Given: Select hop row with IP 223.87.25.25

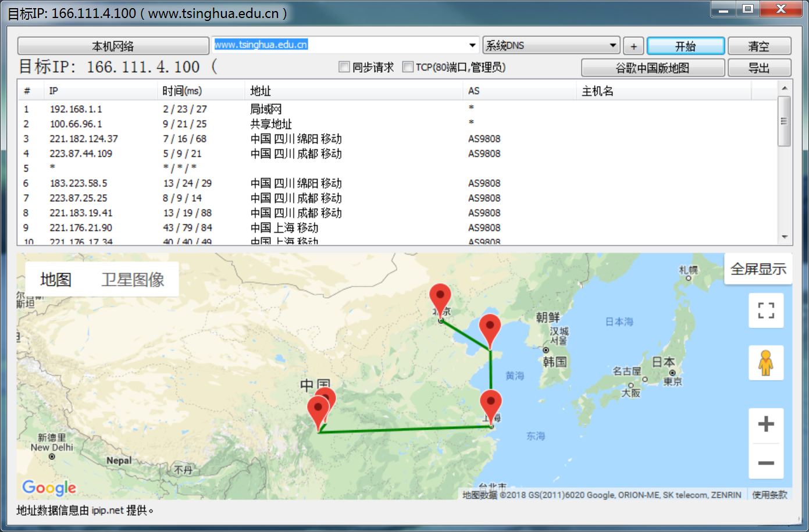Looking at the screenshot, I should point(398,198).
